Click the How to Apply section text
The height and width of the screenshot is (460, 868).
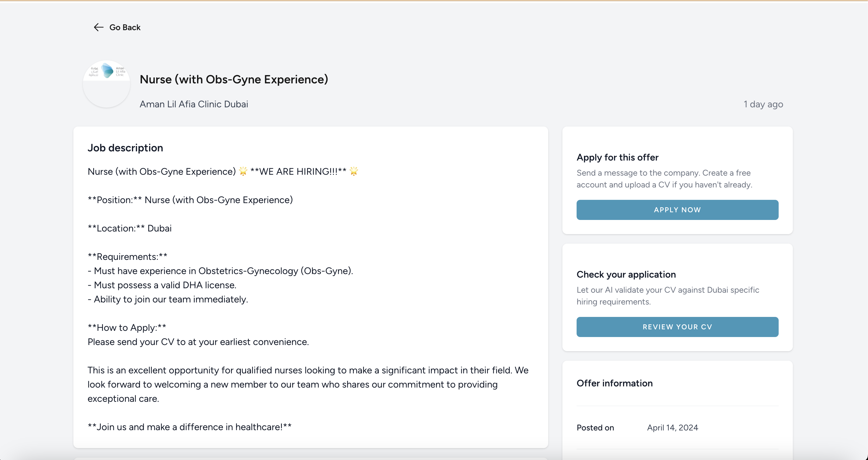click(x=127, y=328)
